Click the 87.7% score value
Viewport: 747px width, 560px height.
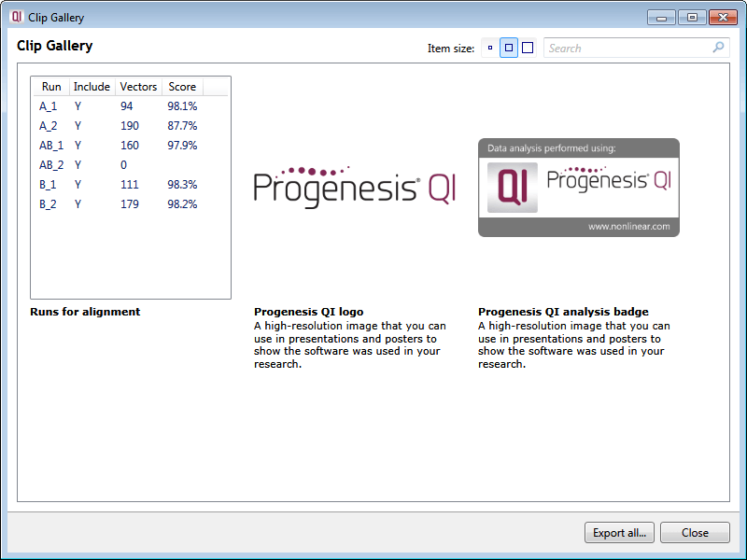coord(182,126)
